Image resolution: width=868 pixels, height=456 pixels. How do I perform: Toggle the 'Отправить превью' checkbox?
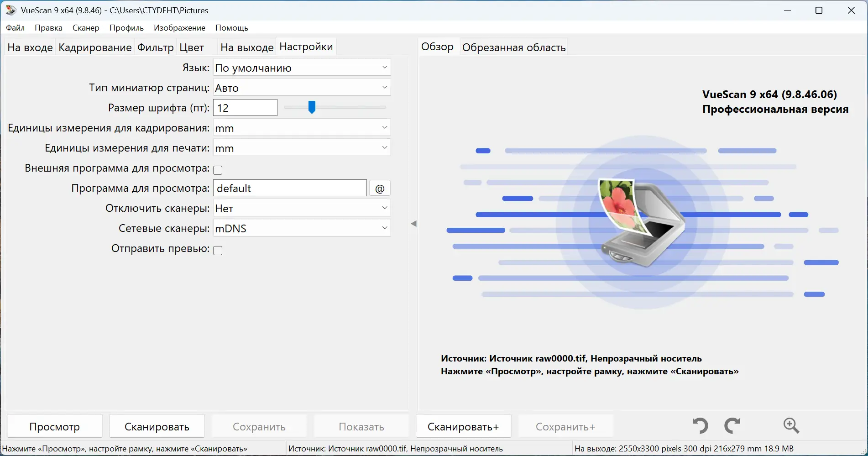point(218,250)
